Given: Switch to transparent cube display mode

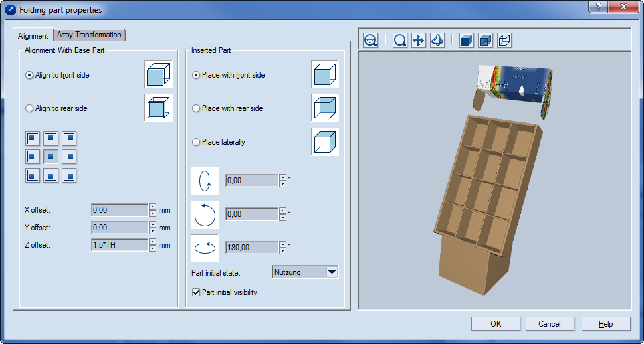Looking at the screenshot, I should [x=486, y=40].
